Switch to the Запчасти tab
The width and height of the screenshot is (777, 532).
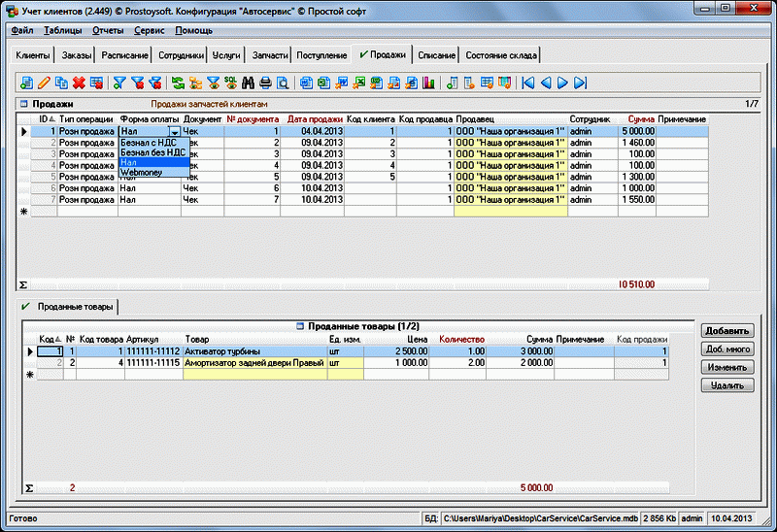[x=269, y=55]
